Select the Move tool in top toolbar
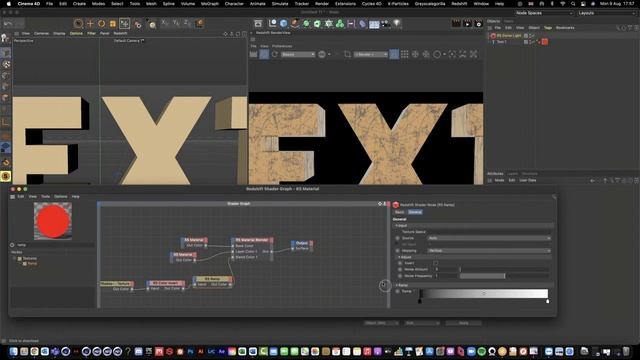 click(90, 24)
